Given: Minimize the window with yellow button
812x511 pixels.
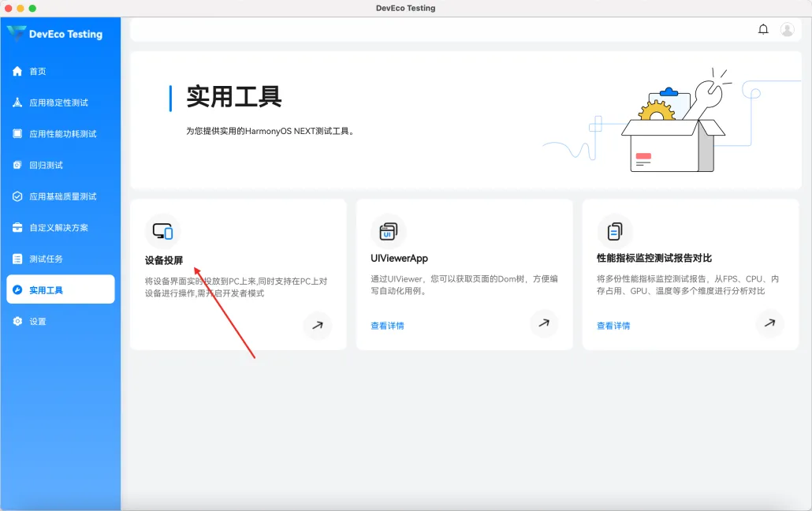Looking at the screenshot, I should click(x=20, y=9).
